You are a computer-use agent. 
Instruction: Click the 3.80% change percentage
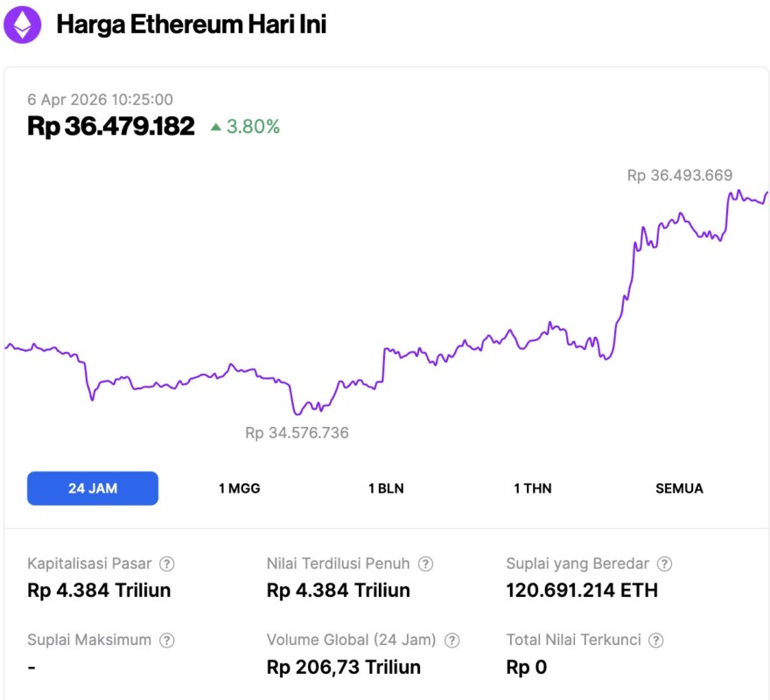253,127
